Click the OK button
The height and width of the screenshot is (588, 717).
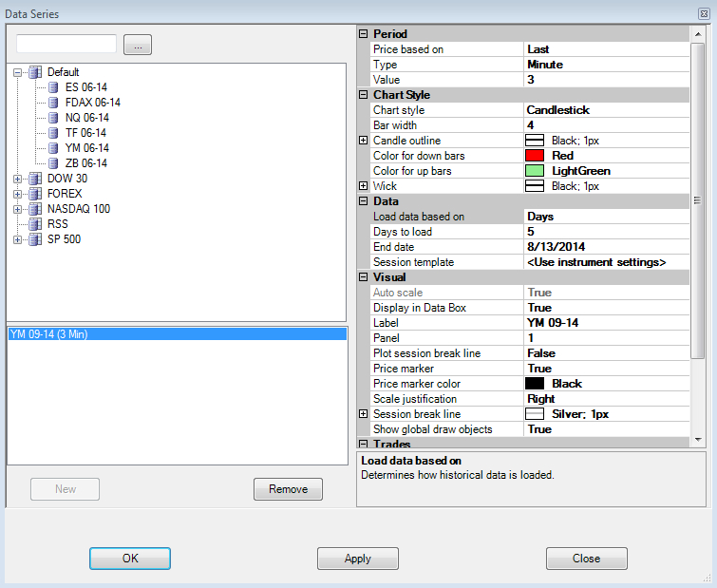pos(130,559)
